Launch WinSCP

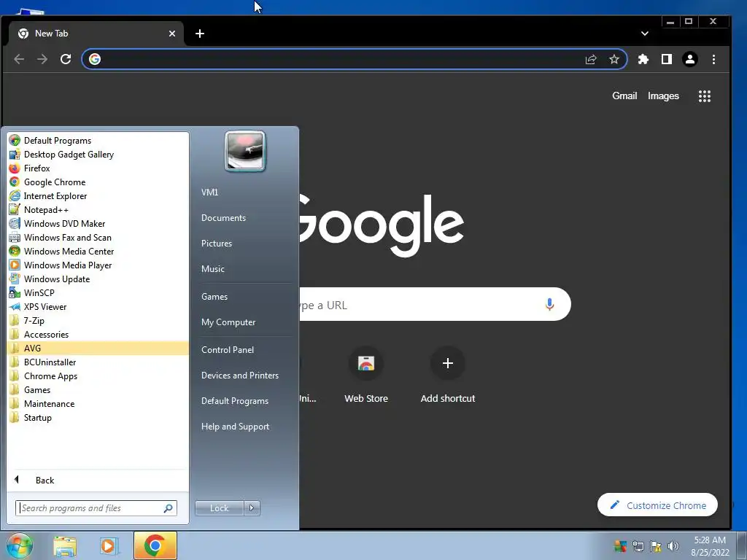tap(98, 292)
